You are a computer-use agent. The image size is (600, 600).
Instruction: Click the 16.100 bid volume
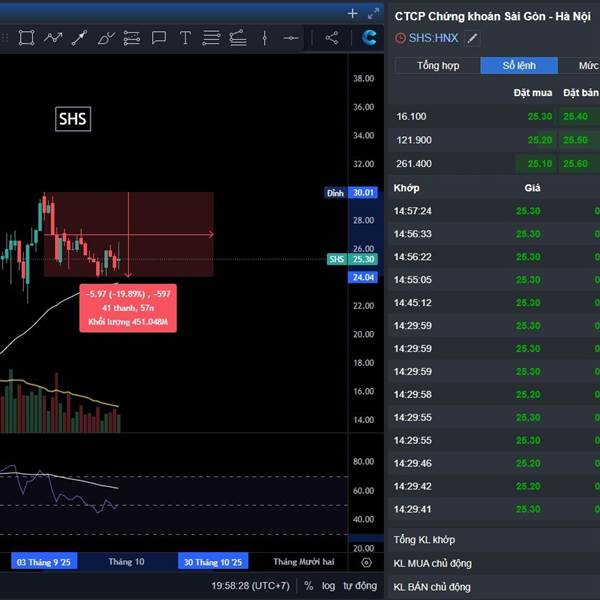(411, 116)
